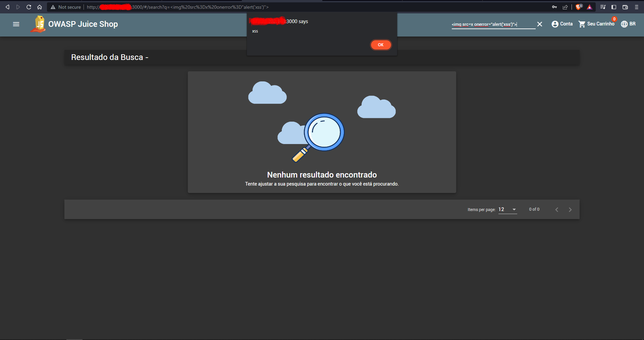Open Brave Rewards triangle icon

(590, 7)
